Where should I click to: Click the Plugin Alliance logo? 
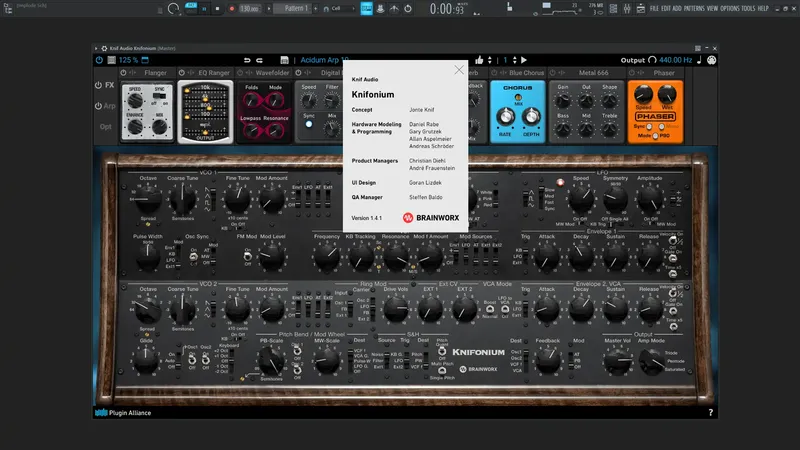tap(123, 413)
